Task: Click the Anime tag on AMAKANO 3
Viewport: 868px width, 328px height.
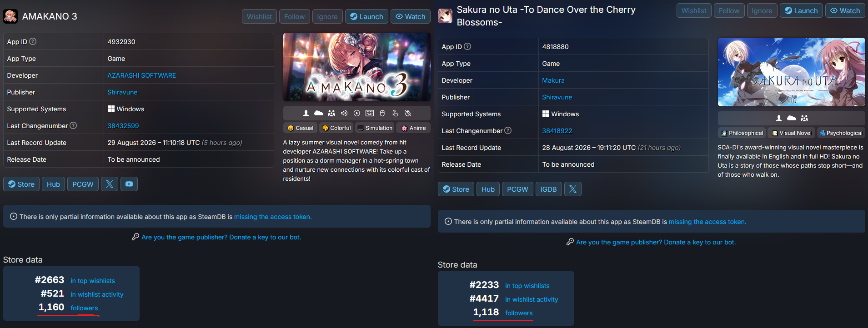Action: tap(413, 128)
